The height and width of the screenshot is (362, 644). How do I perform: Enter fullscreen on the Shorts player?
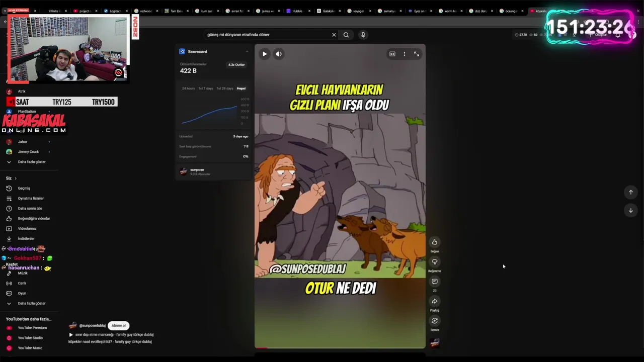417,54
